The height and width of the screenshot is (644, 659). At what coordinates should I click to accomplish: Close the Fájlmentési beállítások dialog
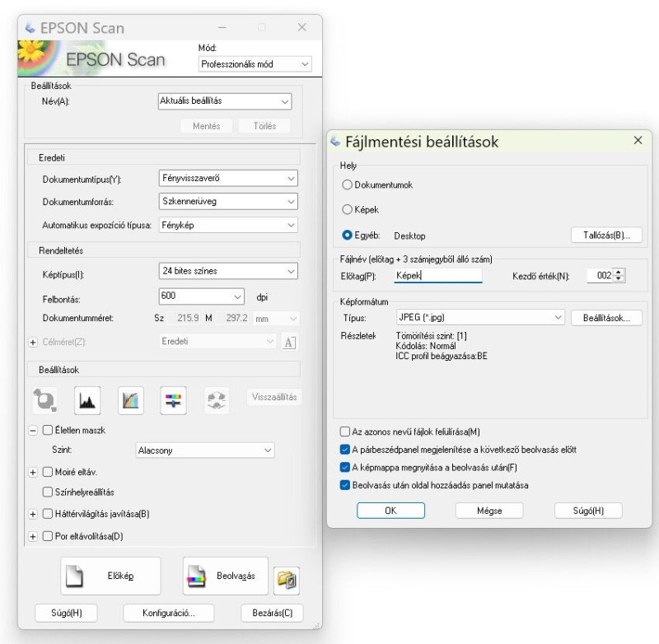point(638,140)
